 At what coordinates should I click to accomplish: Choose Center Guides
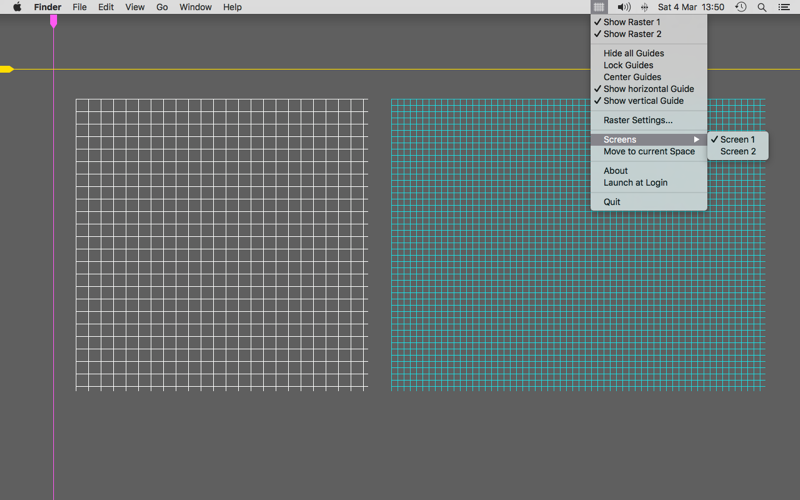click(649, 77)
